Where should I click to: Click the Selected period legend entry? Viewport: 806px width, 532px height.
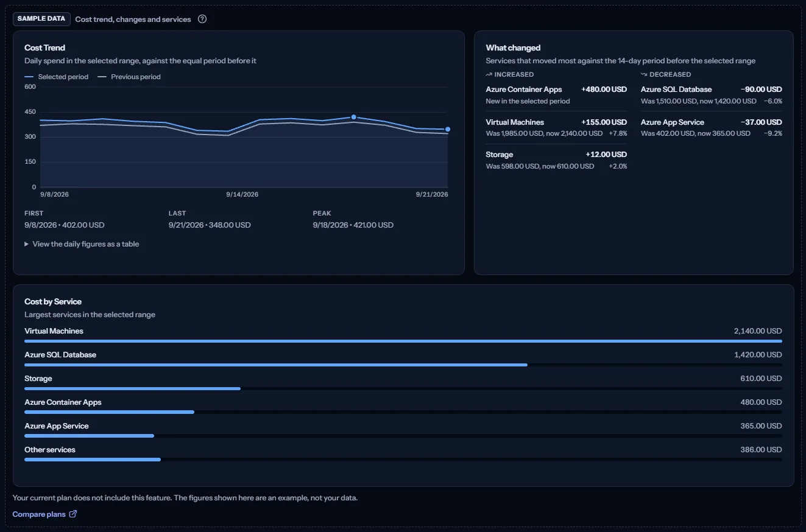(x=56, y=77)
